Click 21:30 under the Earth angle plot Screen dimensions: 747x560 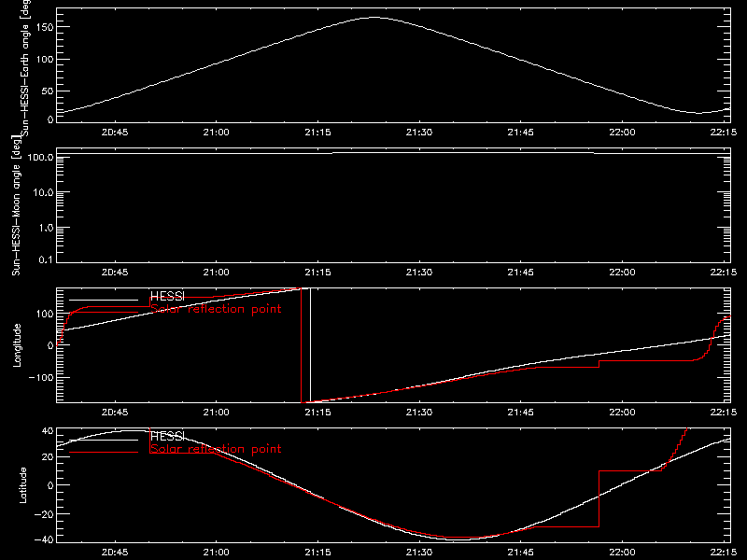[419, 133]
